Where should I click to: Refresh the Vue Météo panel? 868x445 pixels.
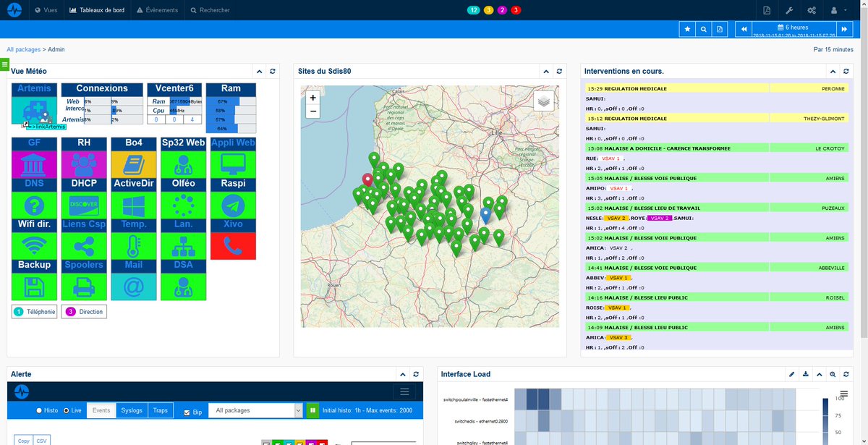pyautogui.click(x=272, y=71)
